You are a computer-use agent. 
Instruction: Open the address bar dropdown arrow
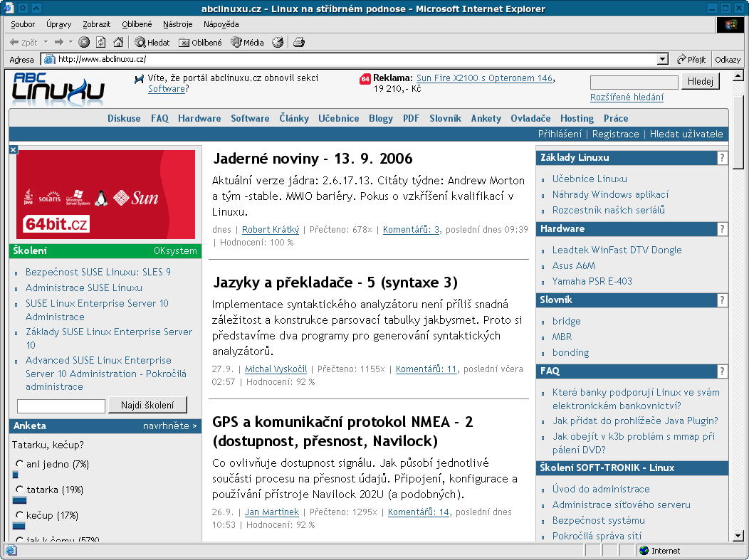tap(663, 60)
